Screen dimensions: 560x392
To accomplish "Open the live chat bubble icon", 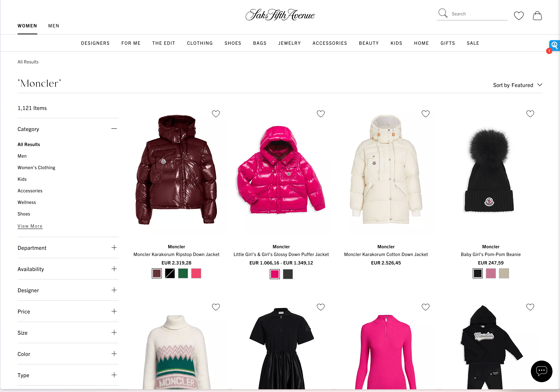I will 541,371.
